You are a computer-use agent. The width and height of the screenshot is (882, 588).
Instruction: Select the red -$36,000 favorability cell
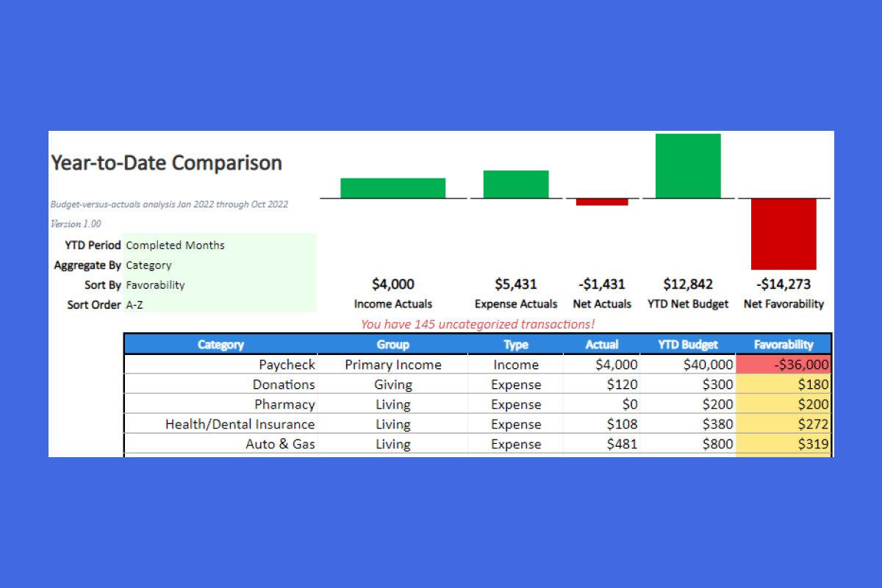point(784,365)
